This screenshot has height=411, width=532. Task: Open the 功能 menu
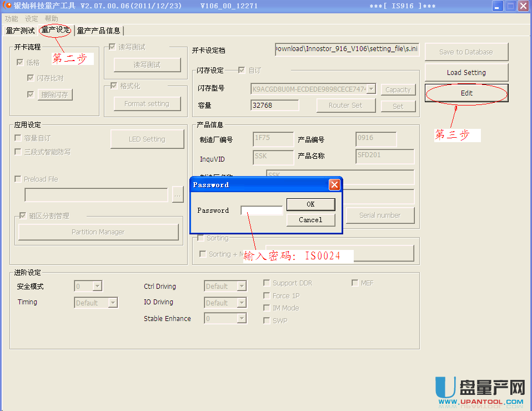point(11,18)
